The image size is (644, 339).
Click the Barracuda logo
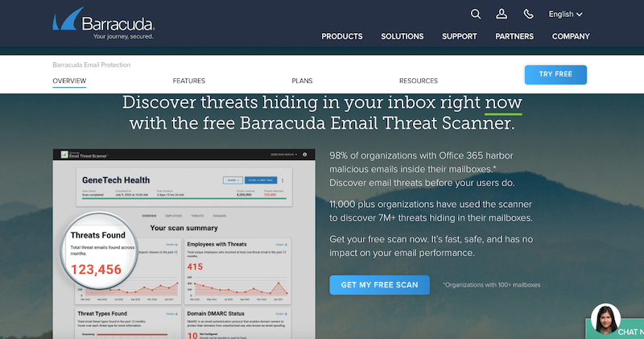104,23
